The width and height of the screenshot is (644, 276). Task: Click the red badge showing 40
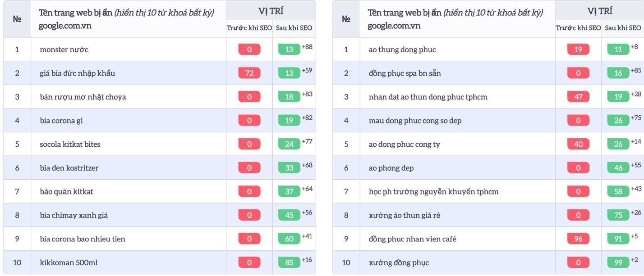[578, 144]
